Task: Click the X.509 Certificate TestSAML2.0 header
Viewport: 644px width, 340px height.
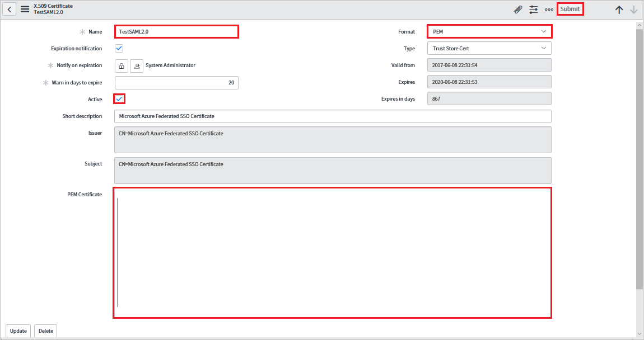Action: [53, 9]
